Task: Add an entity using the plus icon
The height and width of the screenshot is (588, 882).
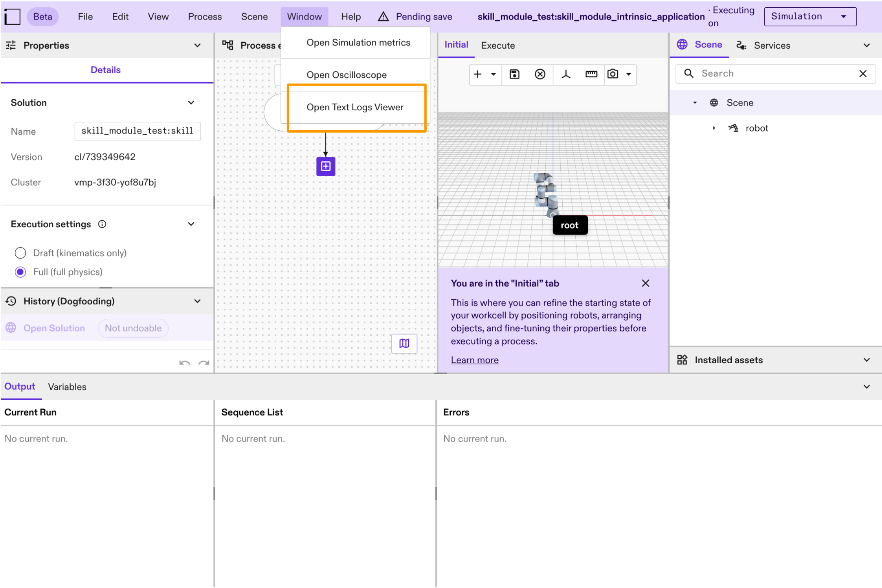Action: coord(478,75)
